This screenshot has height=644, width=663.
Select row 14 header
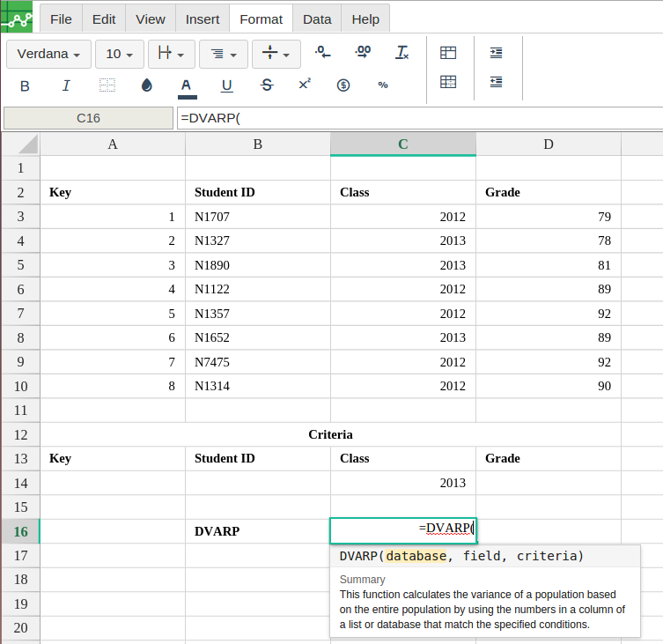[21, 483]
